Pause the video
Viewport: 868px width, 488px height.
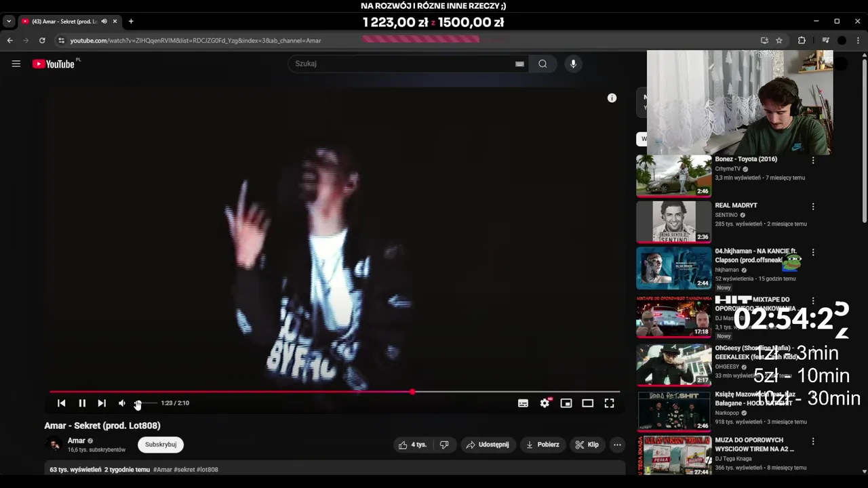coord(82,403)
